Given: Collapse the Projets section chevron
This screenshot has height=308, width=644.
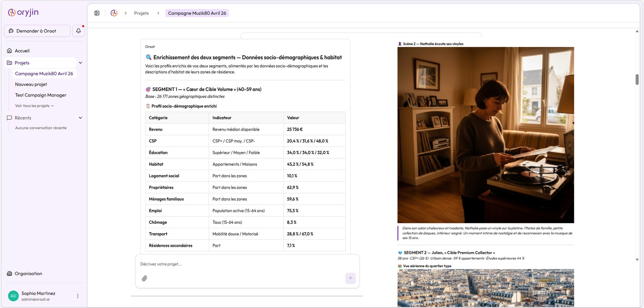Looking at the screenshot, I should point(81,63).
